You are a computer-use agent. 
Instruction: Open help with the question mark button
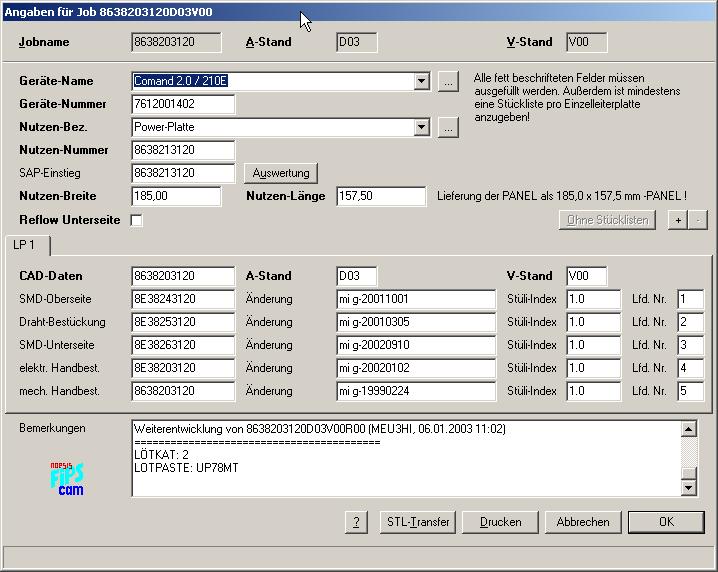(356, 522)
